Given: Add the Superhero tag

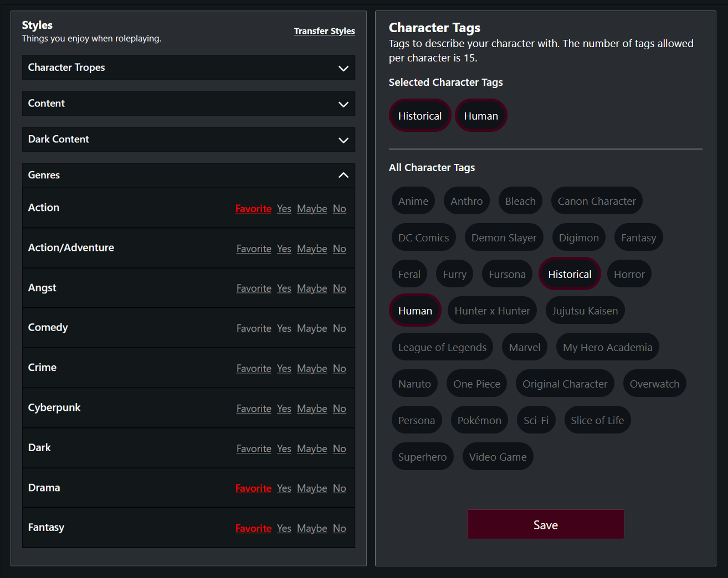Looking at the screenshot, I should 422,457.
